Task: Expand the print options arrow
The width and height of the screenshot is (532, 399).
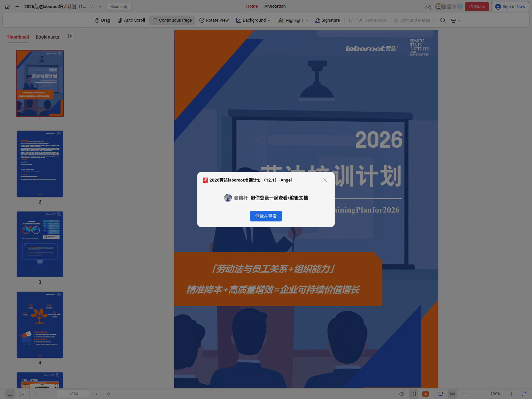Action: tap(460, 20)
